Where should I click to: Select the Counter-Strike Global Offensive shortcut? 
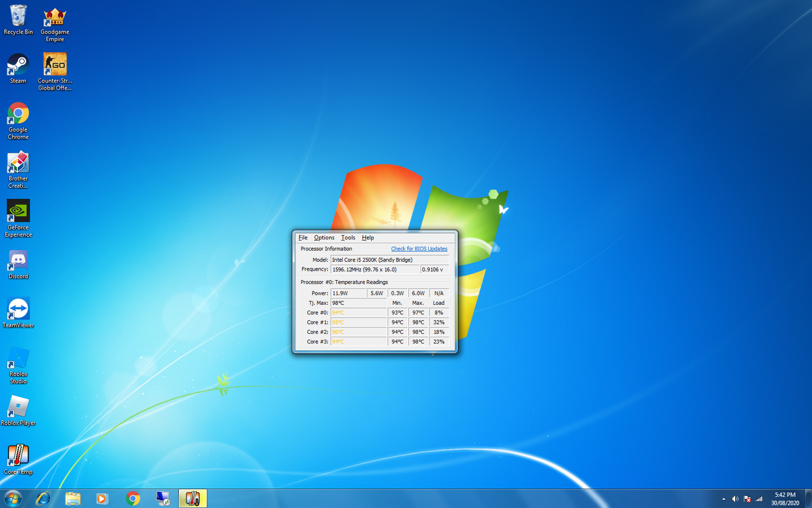click(x=55, y=72)
